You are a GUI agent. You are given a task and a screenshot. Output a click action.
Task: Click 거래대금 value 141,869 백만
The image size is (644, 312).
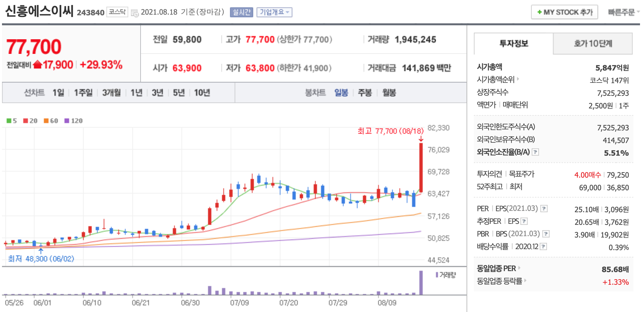[427, 68]
